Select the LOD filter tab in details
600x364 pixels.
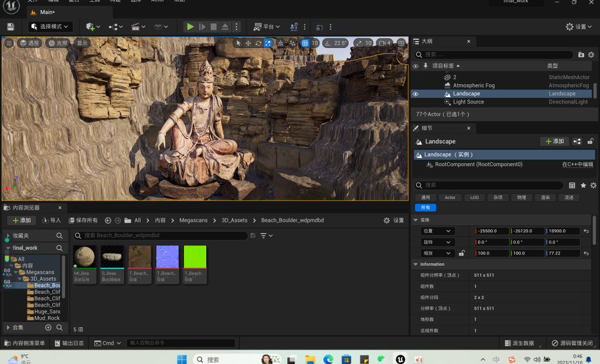[475, 197]
